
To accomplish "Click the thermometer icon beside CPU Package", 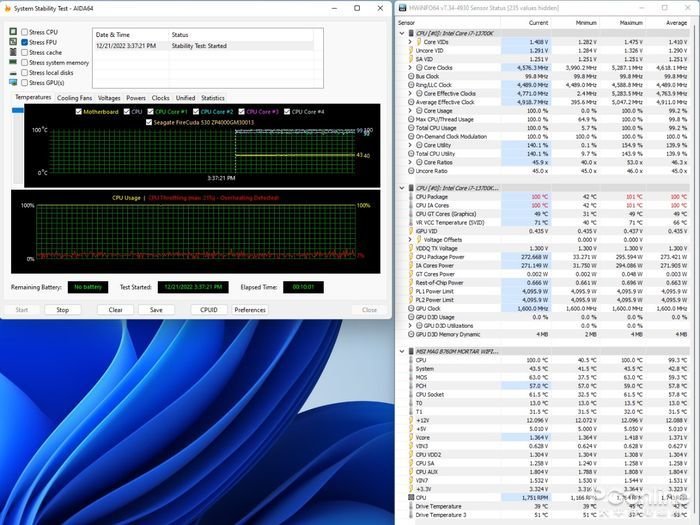I will 410,196.
